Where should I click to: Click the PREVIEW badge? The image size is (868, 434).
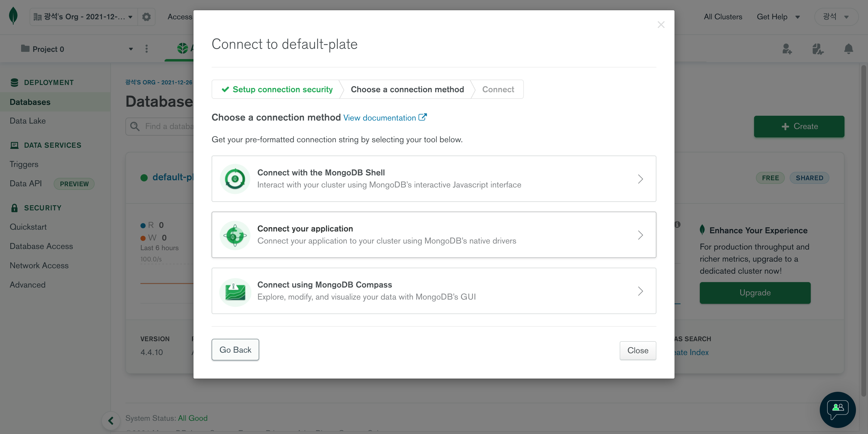74,184
